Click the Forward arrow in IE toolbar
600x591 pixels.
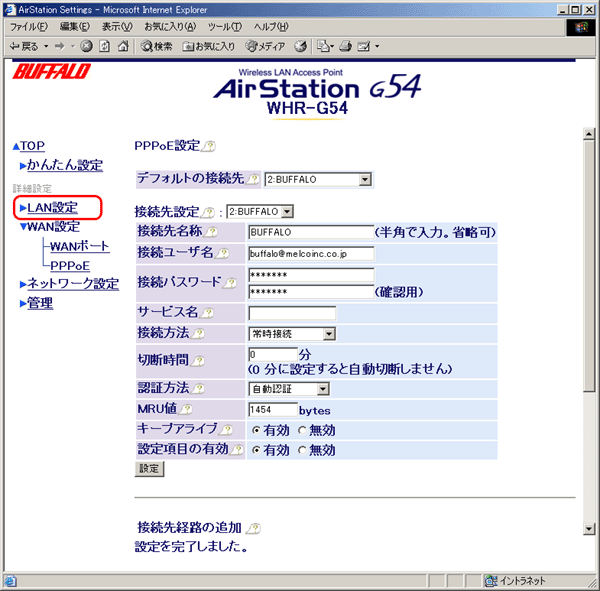pyautogui.click(x=59, y=46)
